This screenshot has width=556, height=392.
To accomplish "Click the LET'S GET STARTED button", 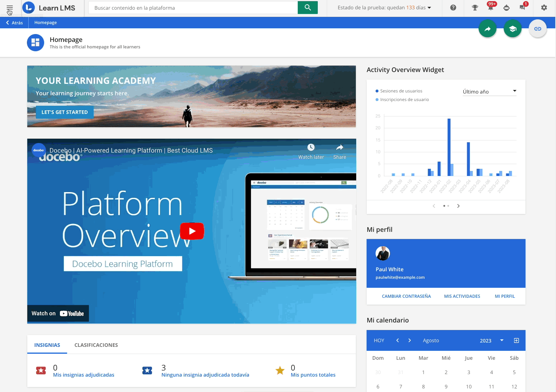I will pyautogui.click(x=65, y=112).
